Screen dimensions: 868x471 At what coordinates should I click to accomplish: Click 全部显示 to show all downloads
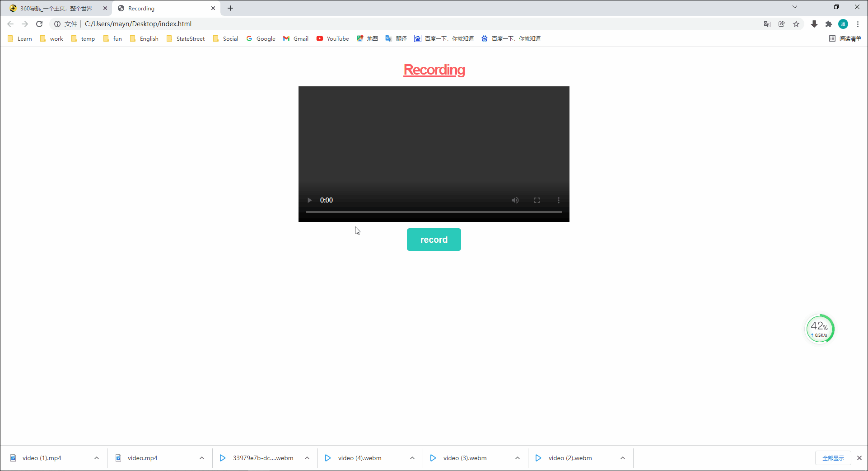(833, 458)
